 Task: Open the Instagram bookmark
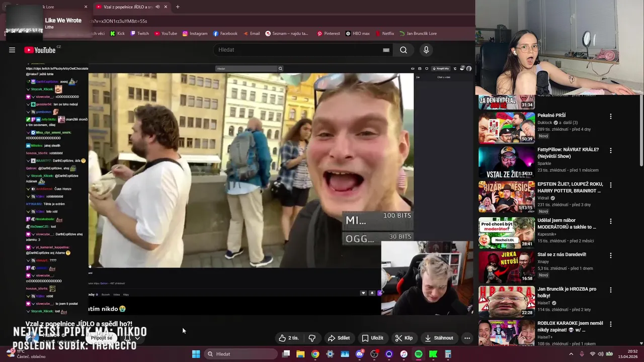(195, 34)
